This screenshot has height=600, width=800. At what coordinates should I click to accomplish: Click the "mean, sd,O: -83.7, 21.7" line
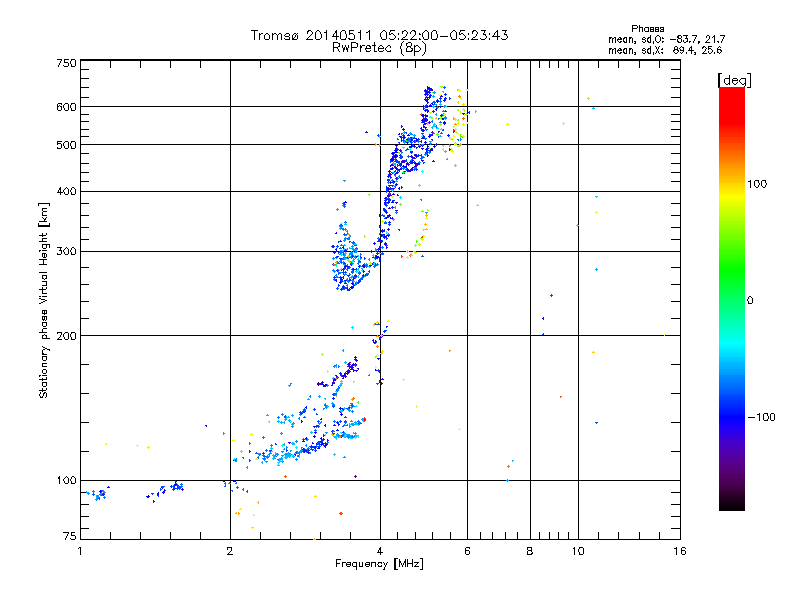click(666, 39)
